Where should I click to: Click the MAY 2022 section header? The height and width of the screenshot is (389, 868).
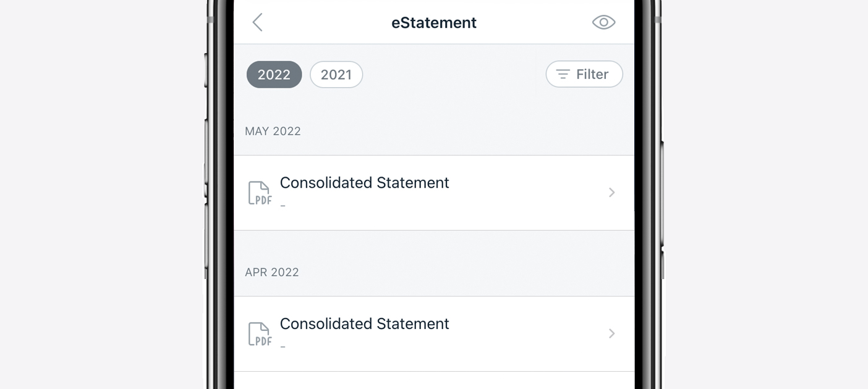[x=273, y=131]
